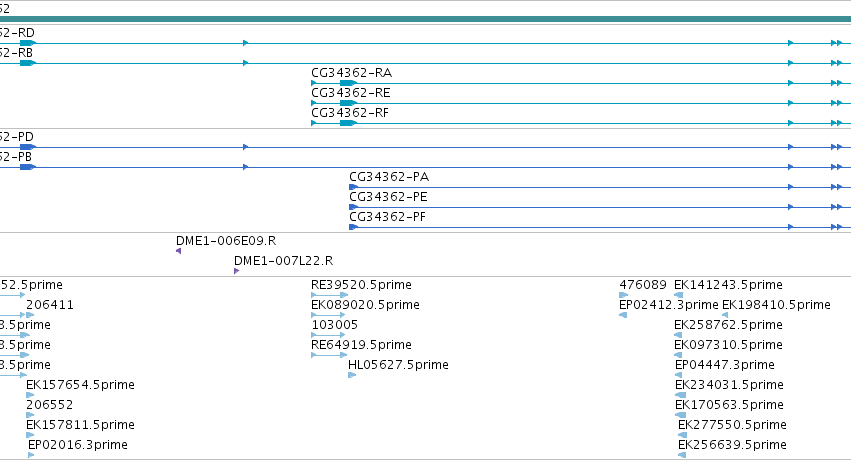Viewport: 851px width, 460px height.
Task: Select the RE64919.5prime EST label
Action: point(361,345)
